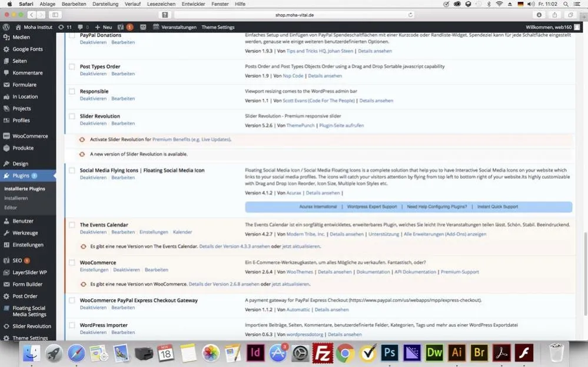Image resolution: width=588 pixels, height=367 pixels.
Task: Open In Location sidebar entry
Action: pos(25,96)
